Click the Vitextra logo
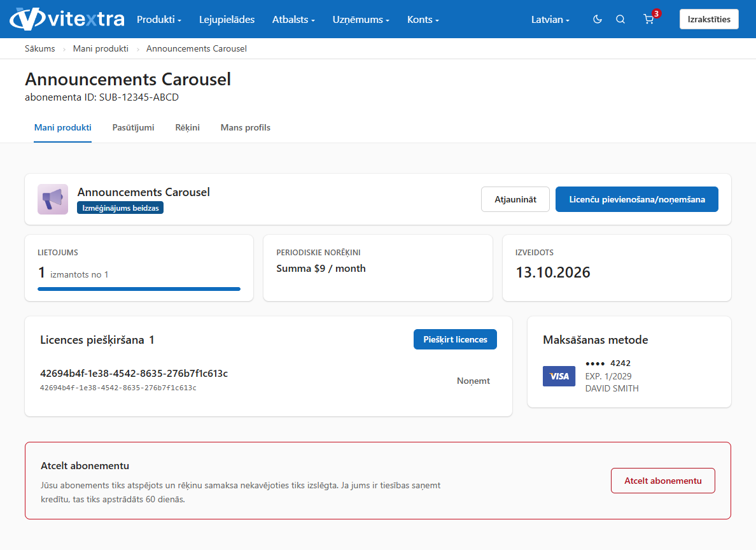The width and height of the screenshot is (756, 550). pyautogui.click(x=67, y=19)
